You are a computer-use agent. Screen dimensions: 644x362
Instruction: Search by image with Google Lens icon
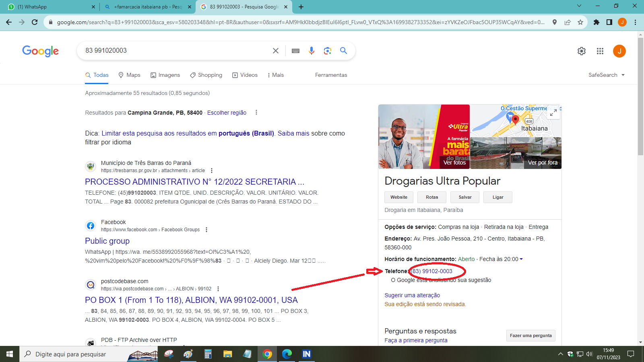[328, 51]
